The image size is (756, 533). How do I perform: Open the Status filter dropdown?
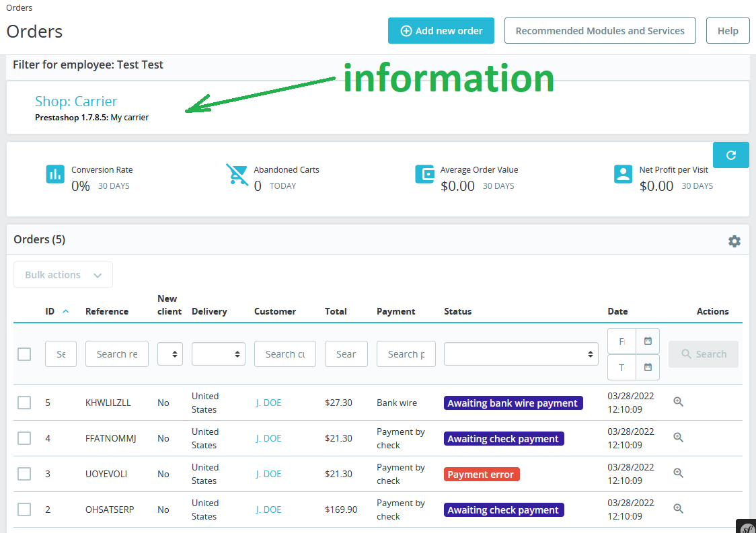(x=521, y=354)
